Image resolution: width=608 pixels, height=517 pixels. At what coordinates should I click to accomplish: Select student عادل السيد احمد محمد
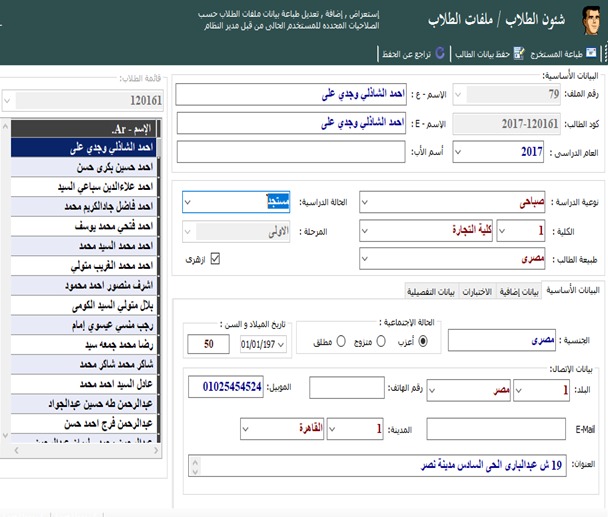84,384
